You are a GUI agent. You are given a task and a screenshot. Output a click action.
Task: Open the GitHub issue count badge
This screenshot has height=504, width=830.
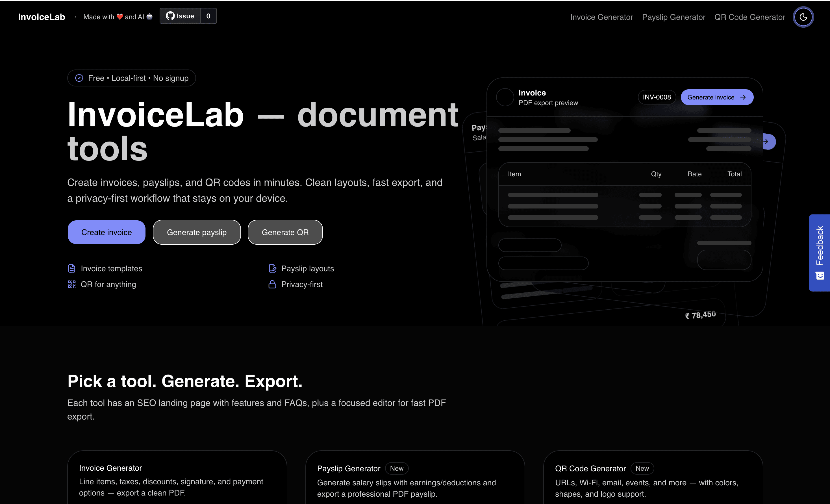pyautogui.click(x=208, y=16)
